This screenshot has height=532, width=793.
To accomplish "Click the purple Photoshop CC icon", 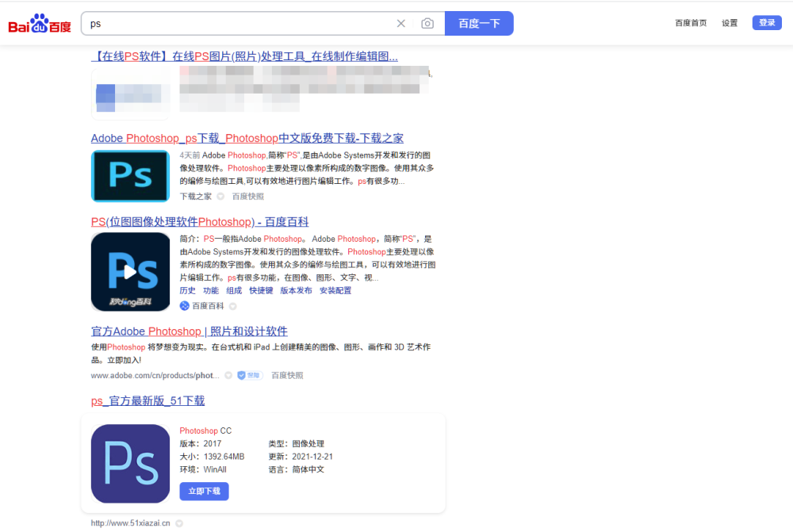I will point(130,464).
